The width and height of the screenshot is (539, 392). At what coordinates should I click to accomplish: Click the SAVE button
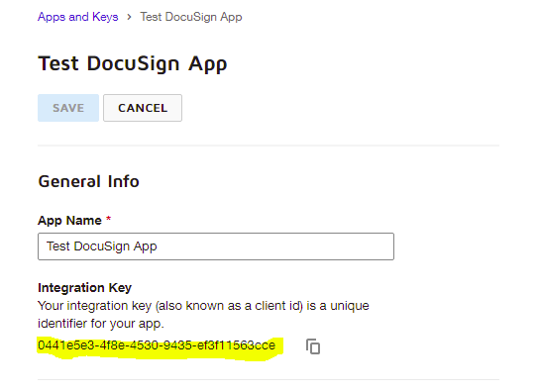tap(68, 108)
